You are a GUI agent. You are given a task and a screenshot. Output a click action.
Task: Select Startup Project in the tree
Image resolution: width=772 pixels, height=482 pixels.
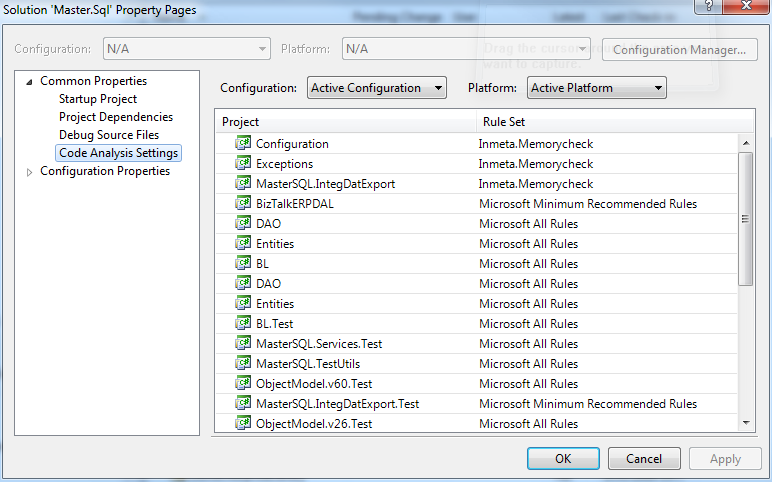[98, 99]
